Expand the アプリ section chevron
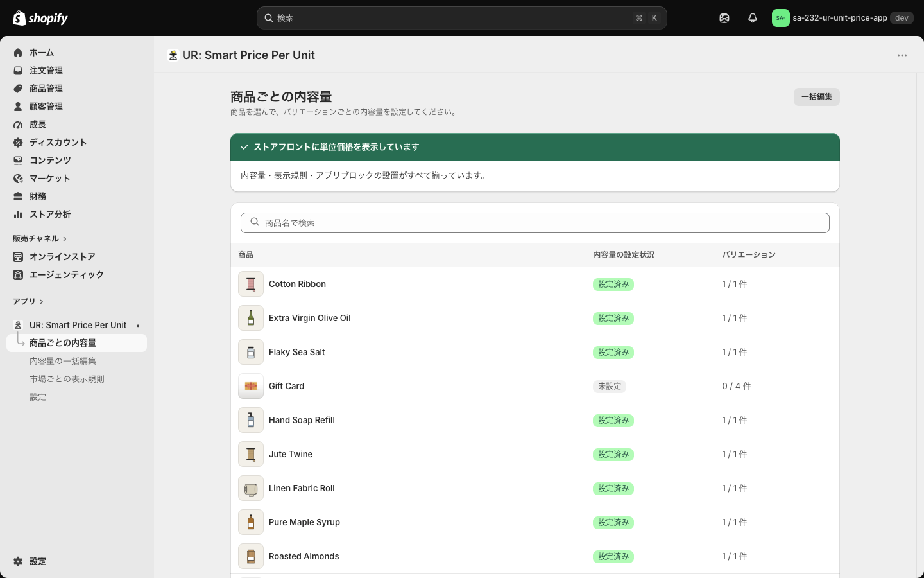Screen dimensions: 924x578 coord(42,302)
